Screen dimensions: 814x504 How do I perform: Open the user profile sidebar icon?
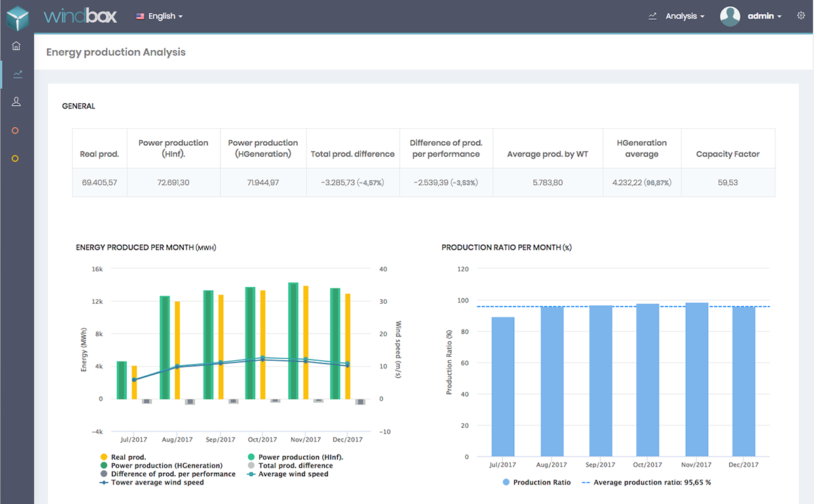point(17,102)
